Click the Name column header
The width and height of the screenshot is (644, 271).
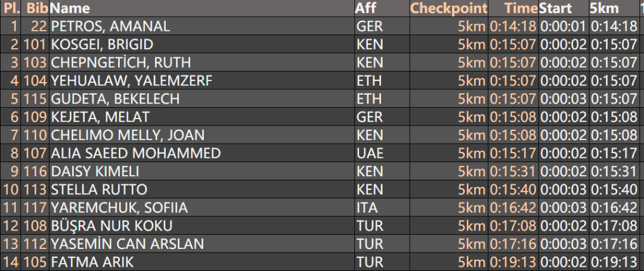[70, 8]
